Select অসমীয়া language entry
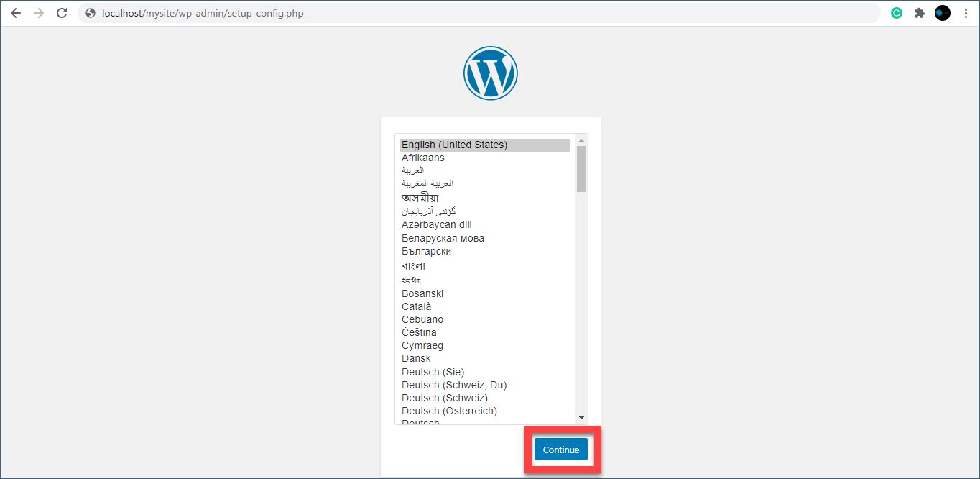This screenshot has width=980, height=479. (x=485, y=197)
